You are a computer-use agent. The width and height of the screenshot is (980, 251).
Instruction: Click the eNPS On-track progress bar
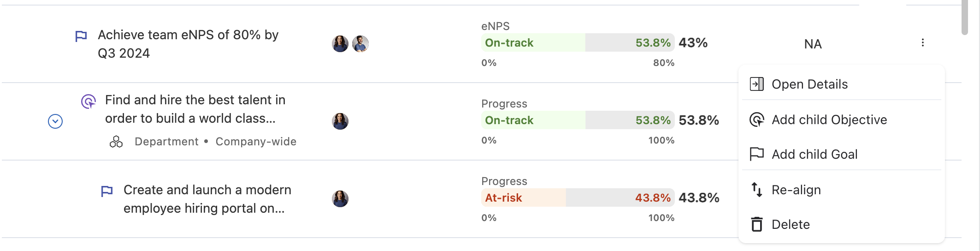pyautogui.click(x=577, y=43)
